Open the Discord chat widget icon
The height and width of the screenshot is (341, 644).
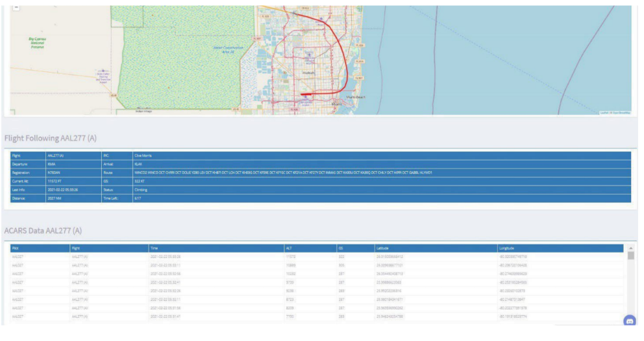pos(629,321)
